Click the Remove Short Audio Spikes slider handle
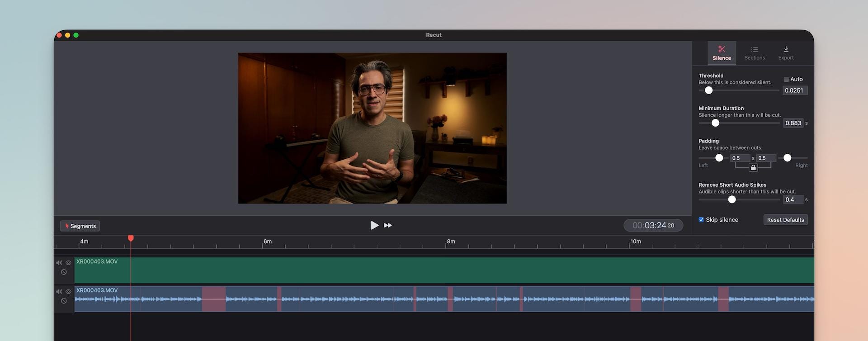868x341 pixels. coord(732,200)
